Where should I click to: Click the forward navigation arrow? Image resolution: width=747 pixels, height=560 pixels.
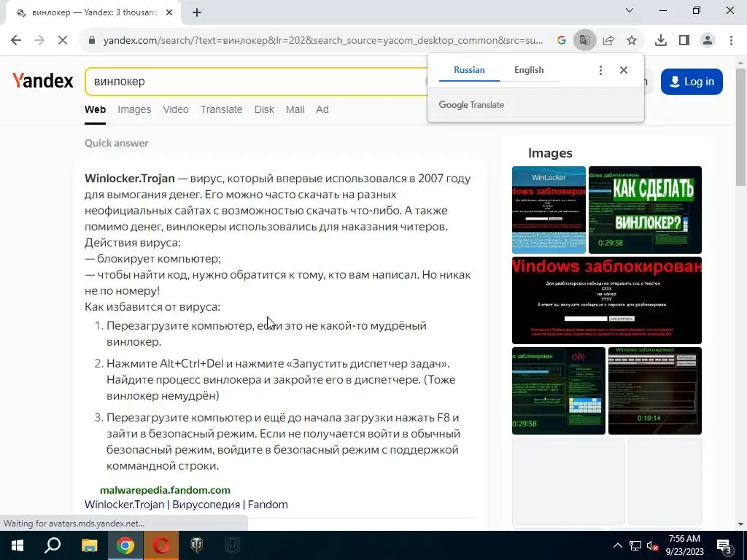tap(39, 41)
